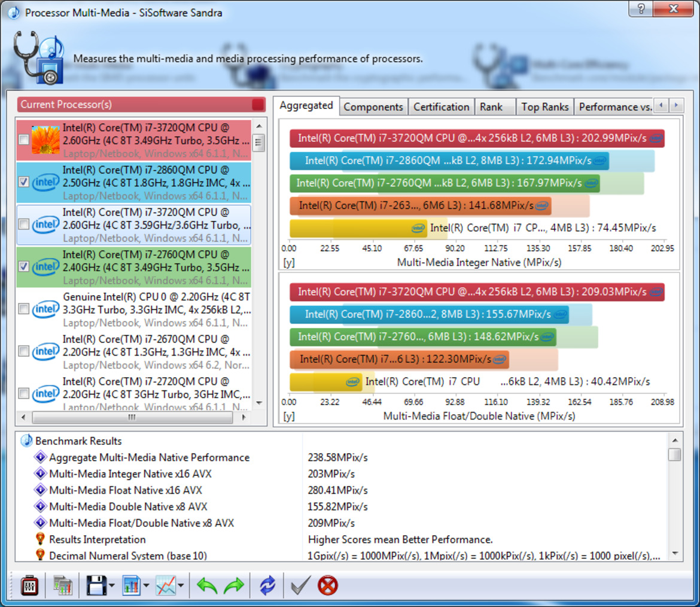Switch to the Aggregated tab
700x607 pixels.
coord(306,105)
